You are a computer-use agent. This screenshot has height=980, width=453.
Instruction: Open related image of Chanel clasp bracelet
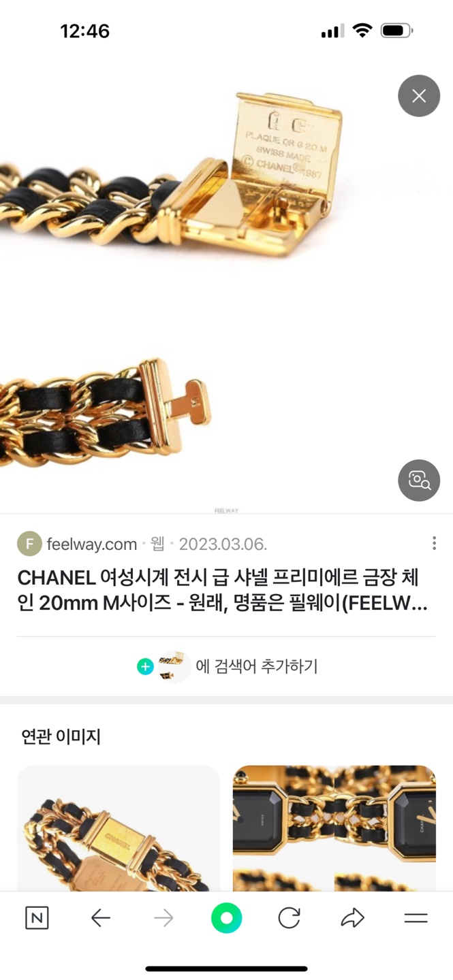point(119,828)
